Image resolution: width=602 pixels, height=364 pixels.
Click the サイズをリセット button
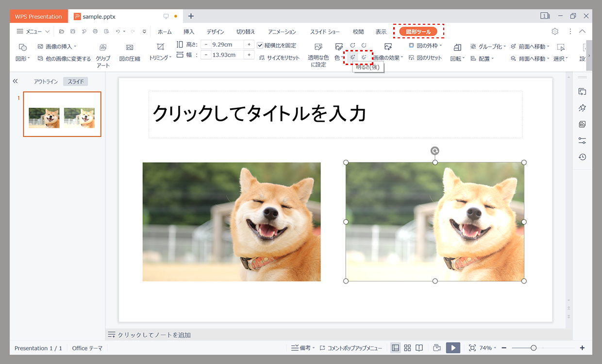click(x=279, y=58)
